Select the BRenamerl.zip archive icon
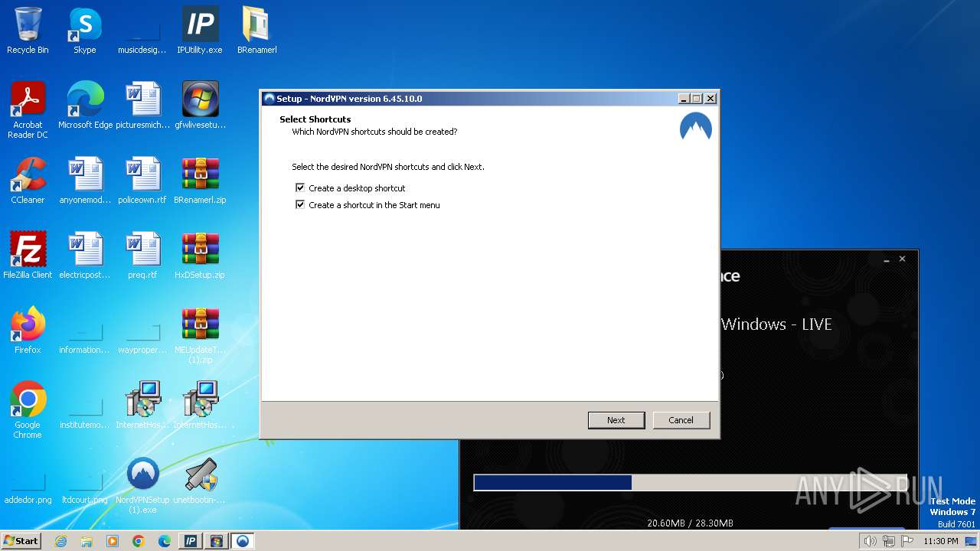The image size is (980, 551). pos(200,181)
